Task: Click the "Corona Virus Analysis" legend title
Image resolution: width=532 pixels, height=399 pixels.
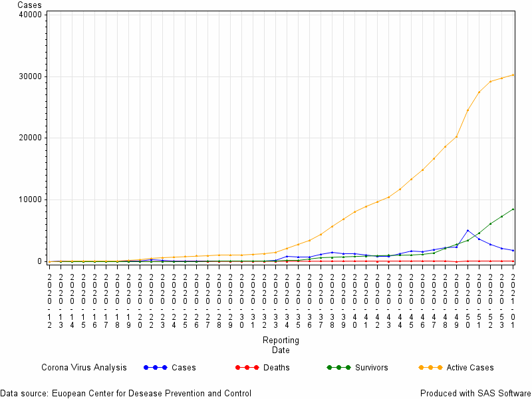Action: coord(84,368)
